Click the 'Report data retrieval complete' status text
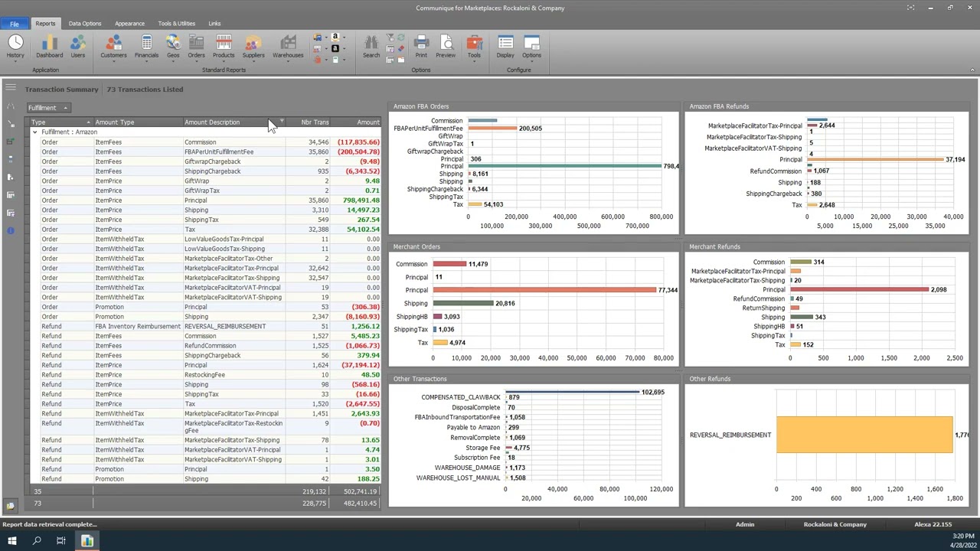This screenshot has height=551, width=980. 50,524
